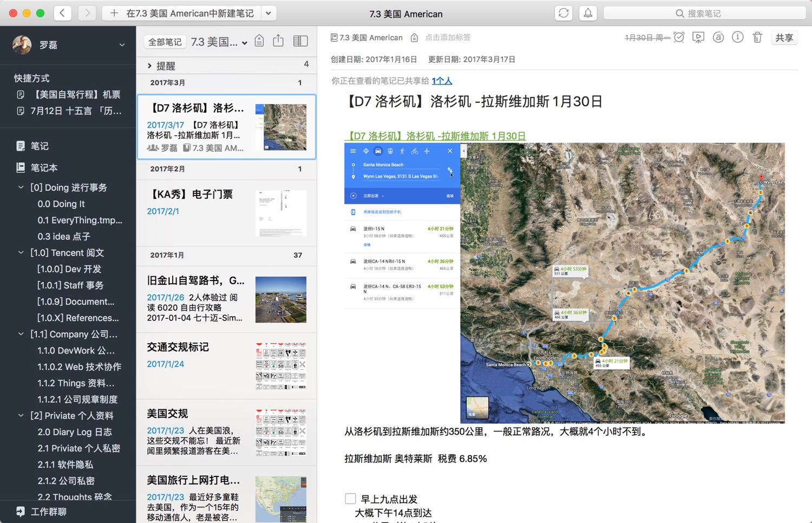Expand the 提醒 reminders section
The width and height of the screenshot is (812, 523).
150,66
